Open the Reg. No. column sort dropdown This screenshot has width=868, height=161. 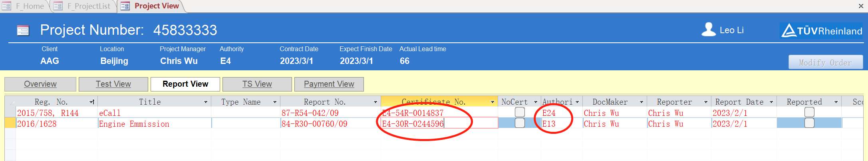92,102
